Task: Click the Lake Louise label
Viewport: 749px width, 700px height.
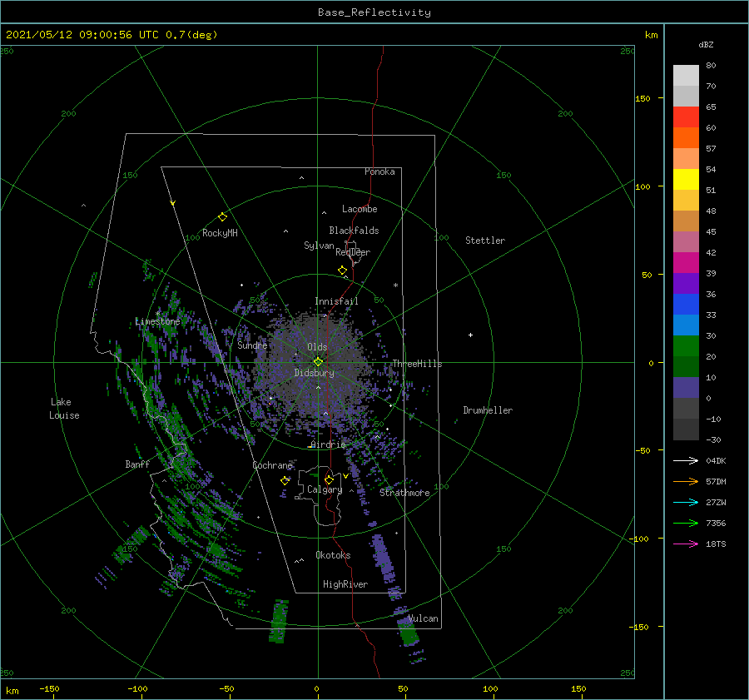Action: pyautogui.click(x=64, y=409)
